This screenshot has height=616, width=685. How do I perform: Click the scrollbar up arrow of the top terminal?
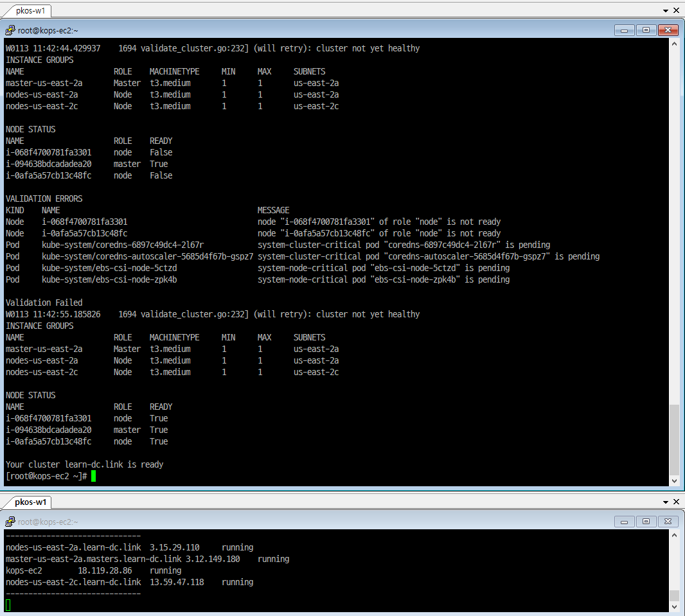pyautogui.click(x=675, y=44)
